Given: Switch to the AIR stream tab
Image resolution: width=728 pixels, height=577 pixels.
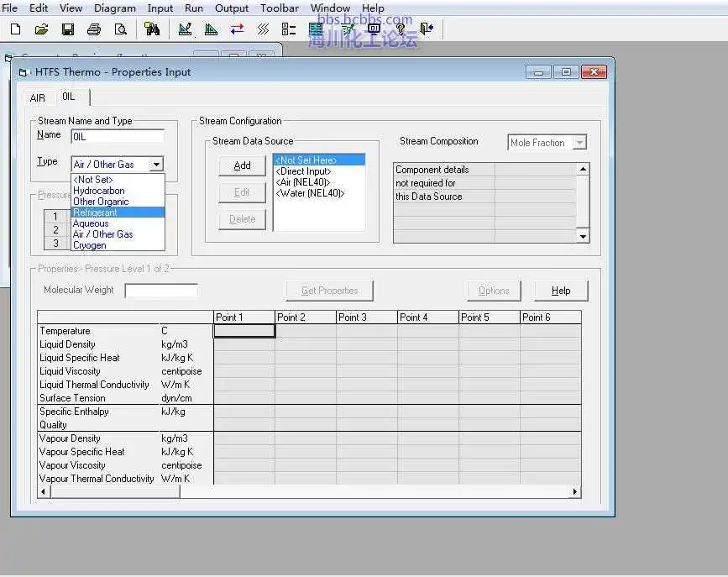Looking at the screenshot, I should (38, 98).
